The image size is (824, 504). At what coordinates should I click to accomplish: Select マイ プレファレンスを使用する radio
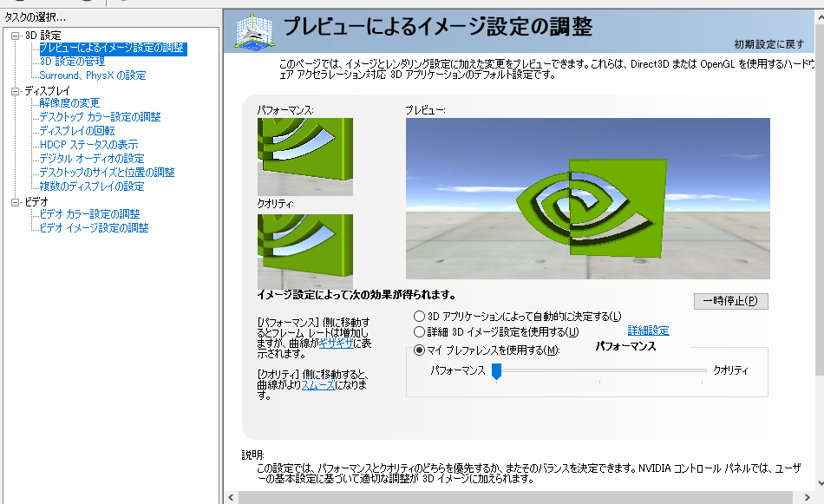419,350
